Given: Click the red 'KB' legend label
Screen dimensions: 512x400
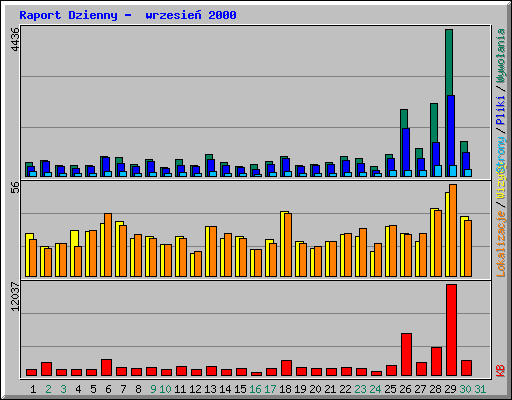Looking at the screenshot, I should pyautogui.click(x=501, y=371).
